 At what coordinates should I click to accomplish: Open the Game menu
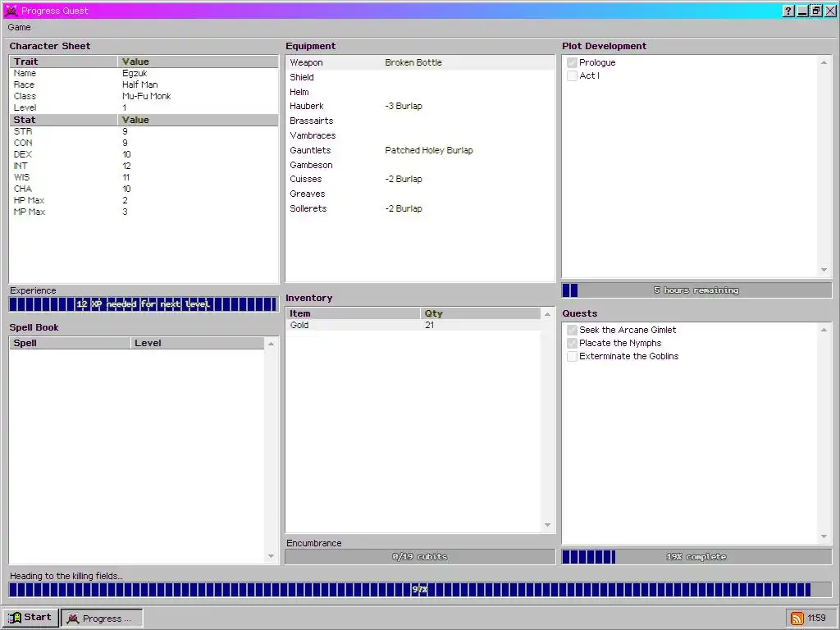pos(20,27)
